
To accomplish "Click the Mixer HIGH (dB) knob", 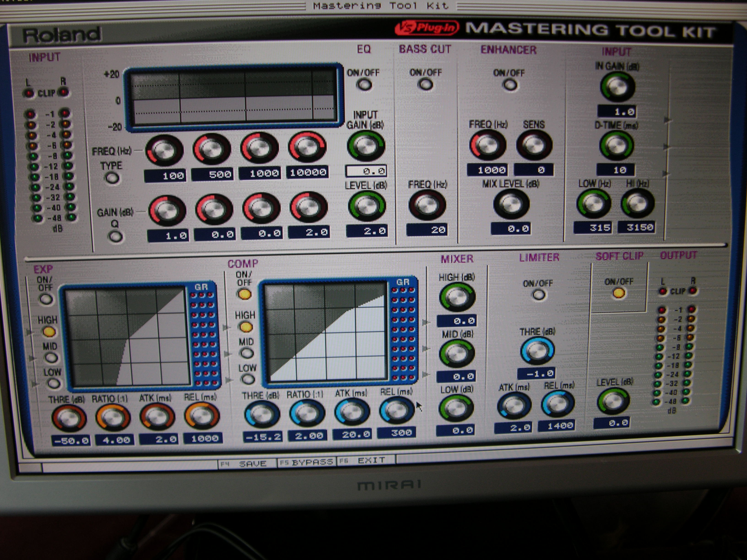I will [457, 297].
